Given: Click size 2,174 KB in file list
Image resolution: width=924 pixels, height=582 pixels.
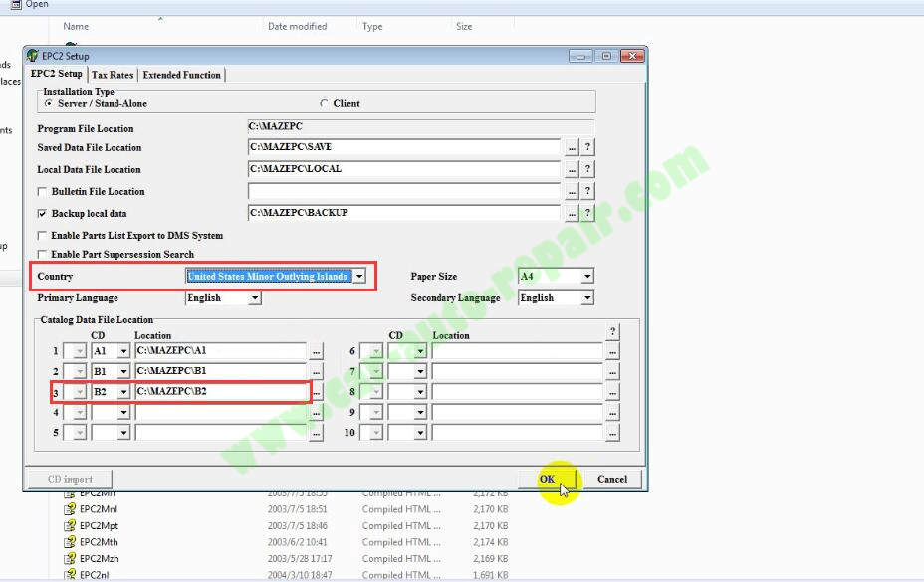Looking at the screenshot, I should tap(490, 542).
